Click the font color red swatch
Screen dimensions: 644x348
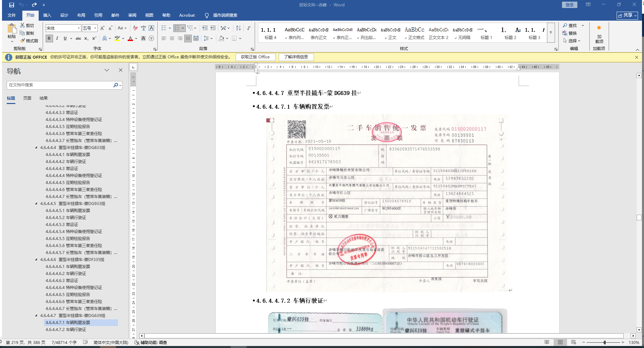pos(130,39)
